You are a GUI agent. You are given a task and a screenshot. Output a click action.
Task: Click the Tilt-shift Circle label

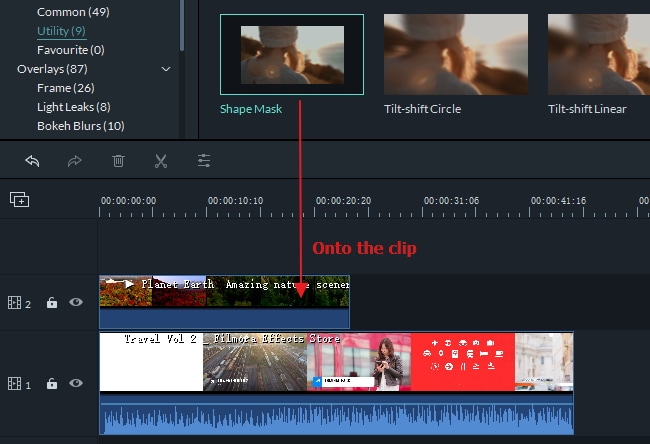point(422,109)
